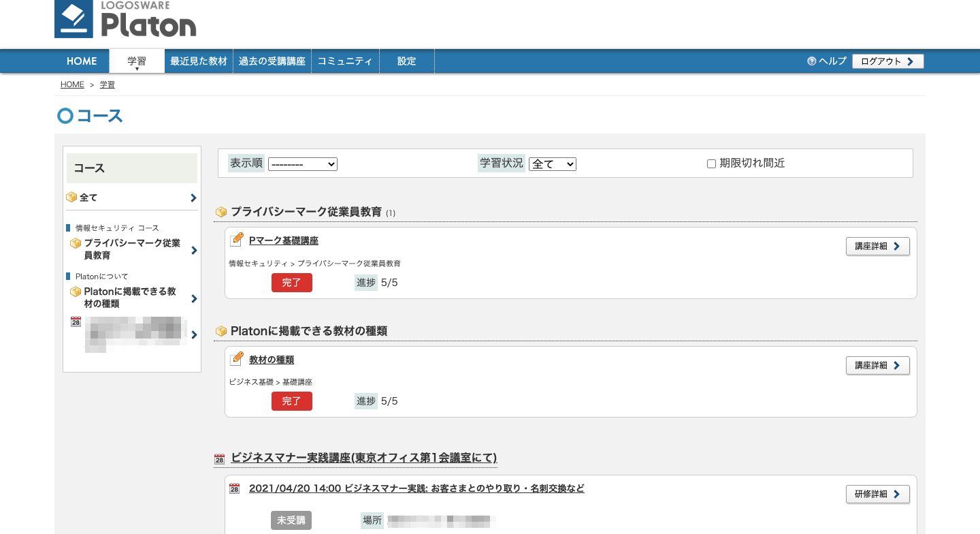Click the HOME breadcrumb link
The height and width of the screenshot is (534, 980).
pos(72,85)
